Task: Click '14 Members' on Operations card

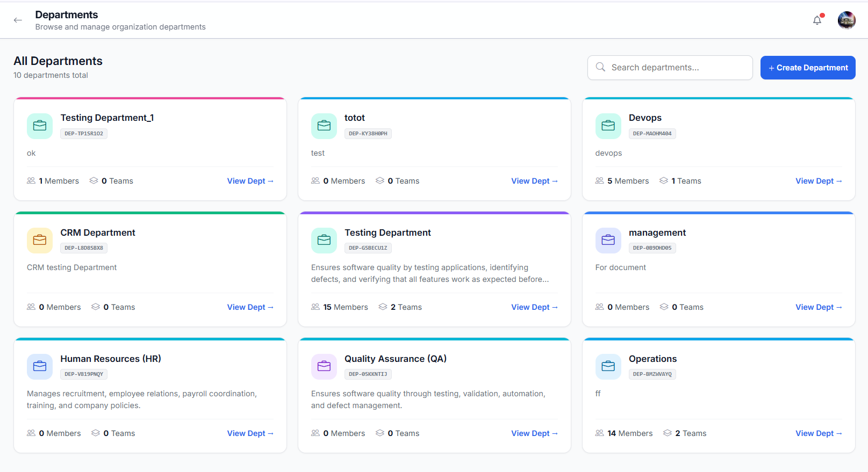Action: click(x=630, y=433)
